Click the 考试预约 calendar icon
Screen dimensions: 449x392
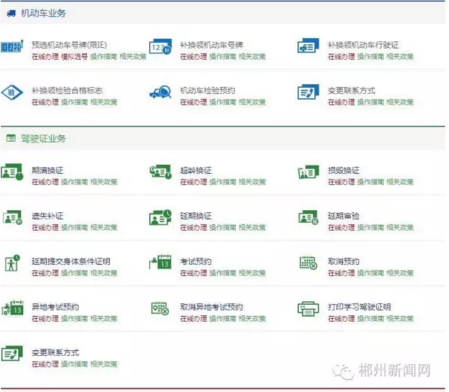pyautogui.click(x=160, y=262)
